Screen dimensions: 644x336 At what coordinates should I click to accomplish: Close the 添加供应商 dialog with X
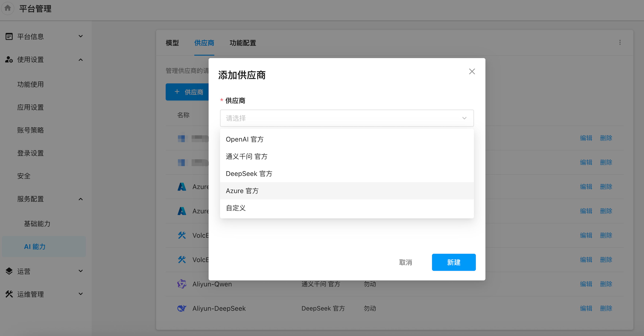click(x=472, y=71)
